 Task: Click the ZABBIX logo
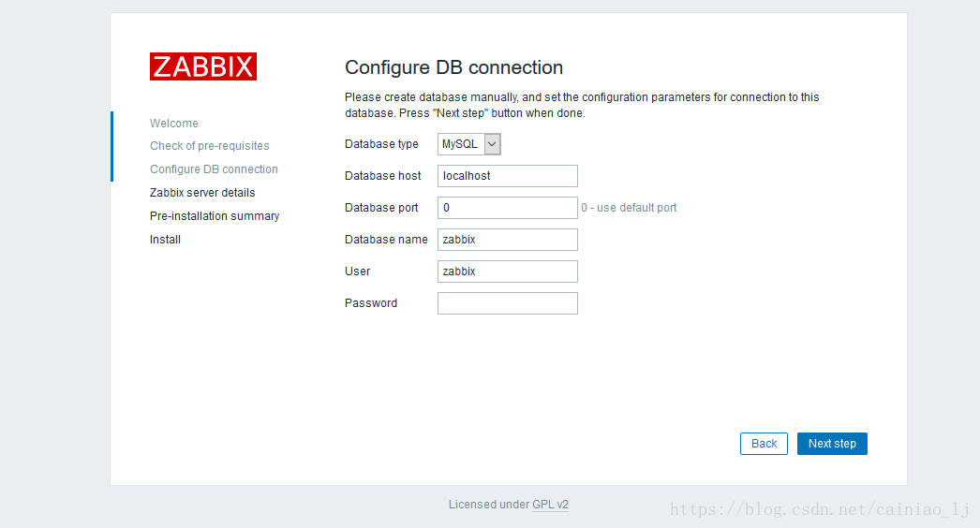203,66
